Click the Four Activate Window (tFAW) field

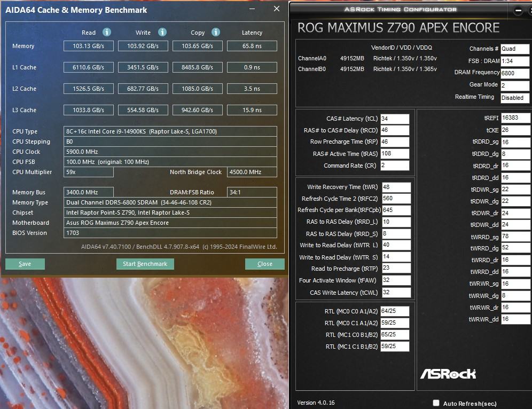tap(396, 280)
